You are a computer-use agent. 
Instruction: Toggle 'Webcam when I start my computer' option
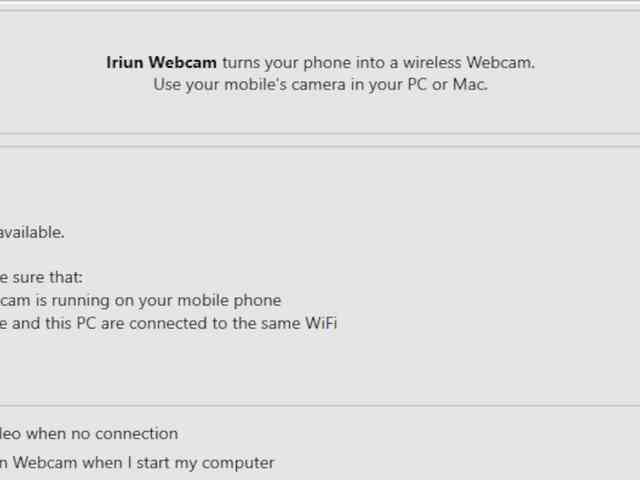pos(137,463)
